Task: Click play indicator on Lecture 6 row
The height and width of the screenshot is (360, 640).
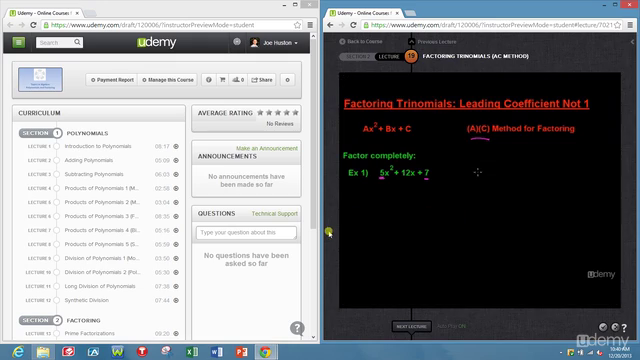Action: pyautogui.click(x=176, y=216)
